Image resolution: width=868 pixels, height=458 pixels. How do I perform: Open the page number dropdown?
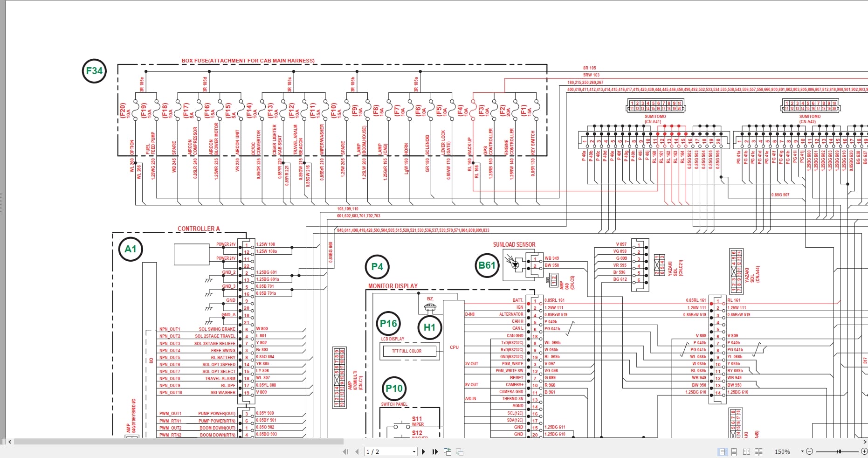click(x=413, y=451)
